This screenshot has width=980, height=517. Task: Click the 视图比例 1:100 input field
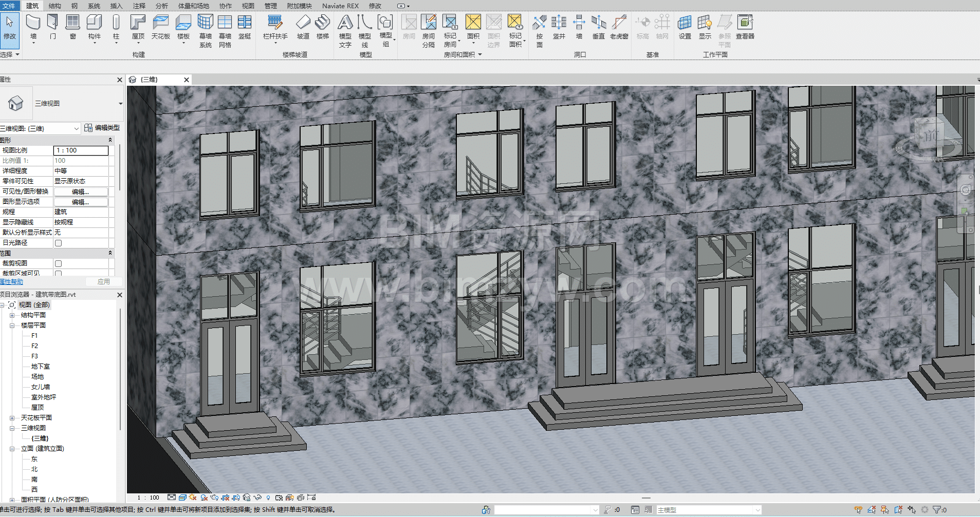click(81, 150)
